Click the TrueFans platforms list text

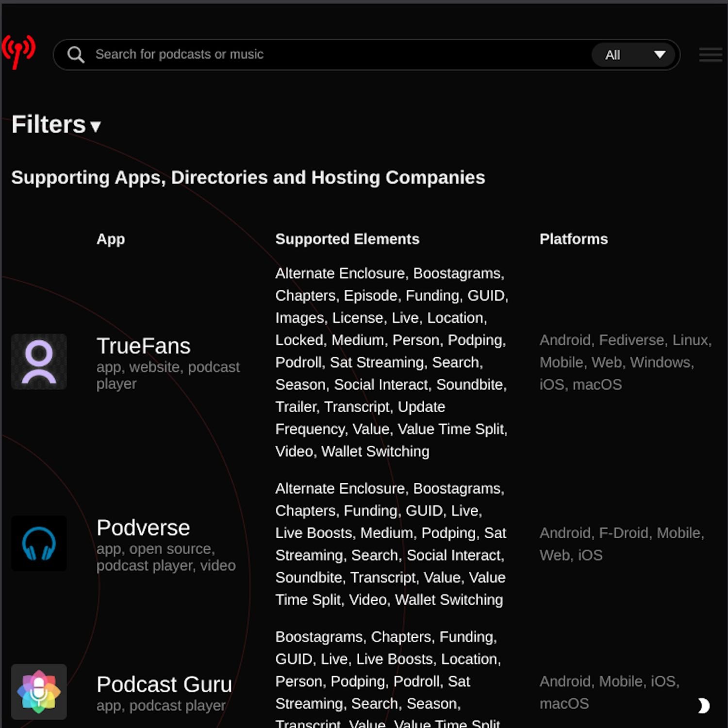pos(626,362)
